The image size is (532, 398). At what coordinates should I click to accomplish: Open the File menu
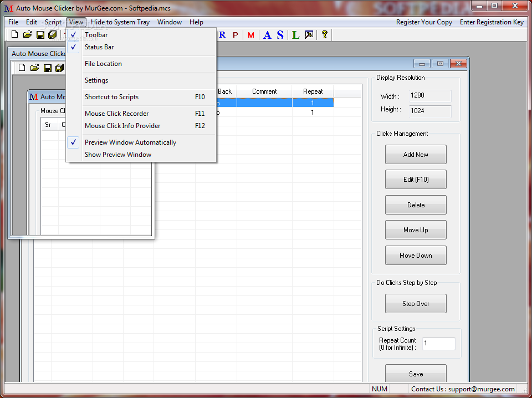(x=13, y=22)
